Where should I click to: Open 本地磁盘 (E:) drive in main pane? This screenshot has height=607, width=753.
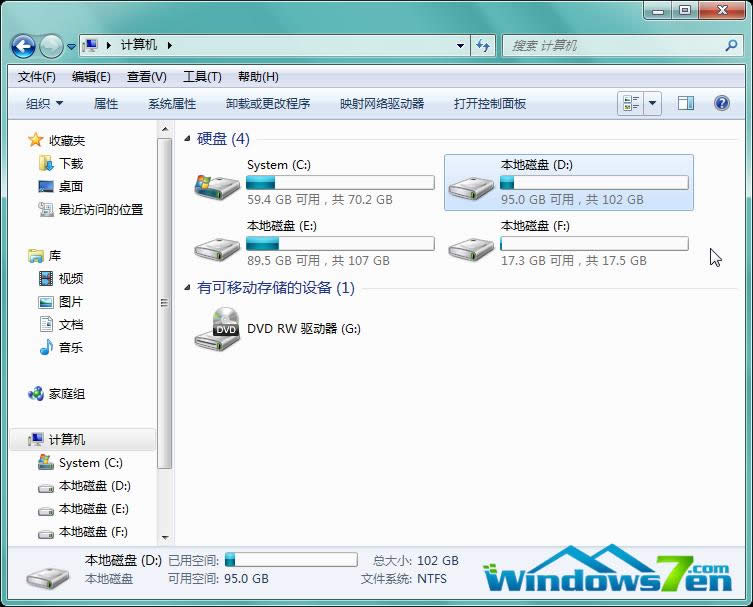(217, 244)
